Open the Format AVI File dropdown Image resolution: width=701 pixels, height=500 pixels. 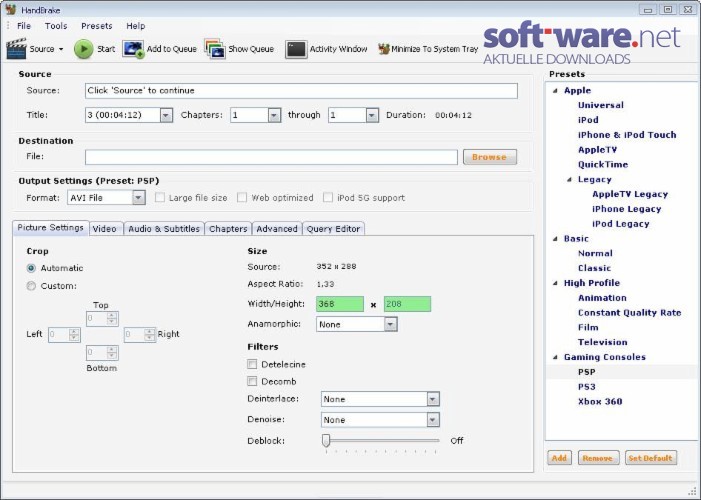click(x=139, y=197)
